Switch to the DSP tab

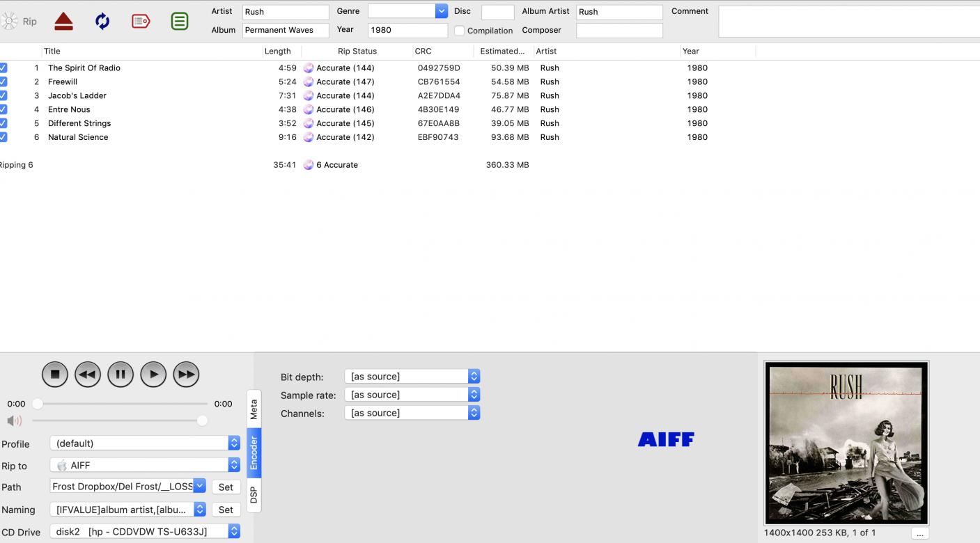[x=254, y=495]
